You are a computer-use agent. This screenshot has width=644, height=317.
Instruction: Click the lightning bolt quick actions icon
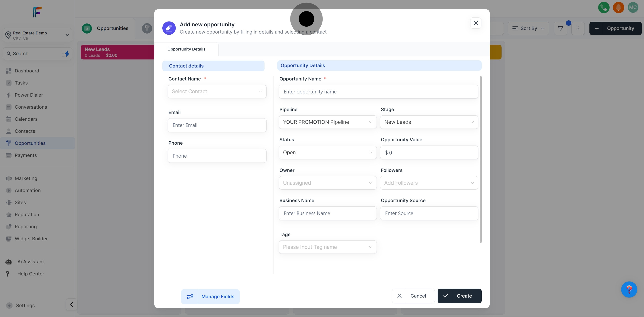67,53
